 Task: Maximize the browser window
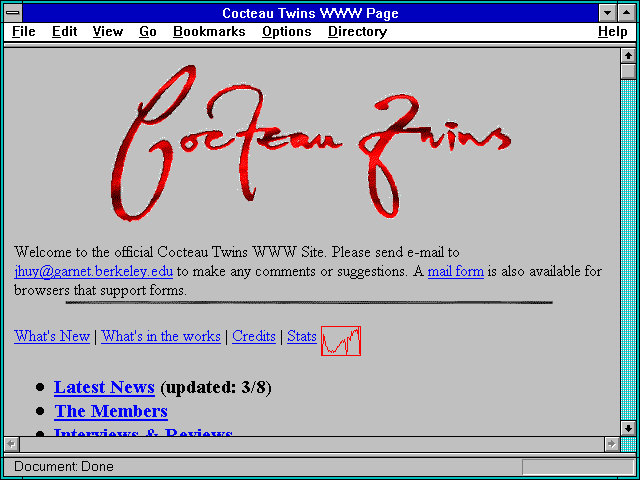pos(627,13)
